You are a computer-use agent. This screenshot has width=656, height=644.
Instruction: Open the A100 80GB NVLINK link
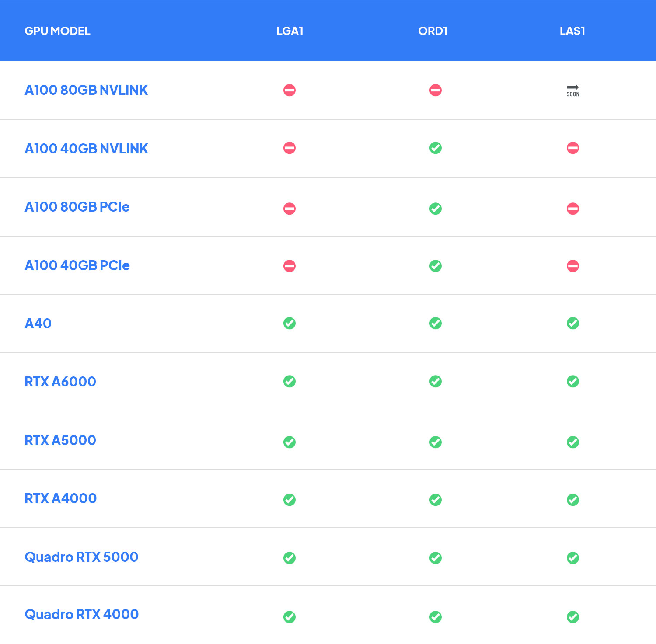point(86,90)
